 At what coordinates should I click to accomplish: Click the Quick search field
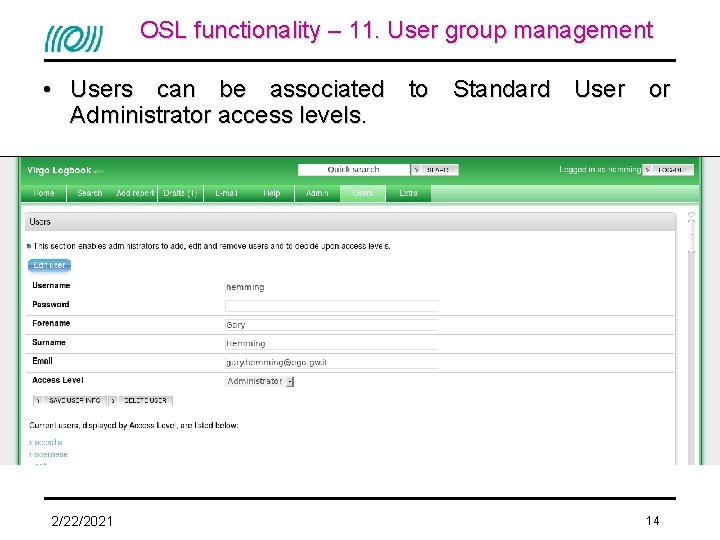tap(353, 169)
